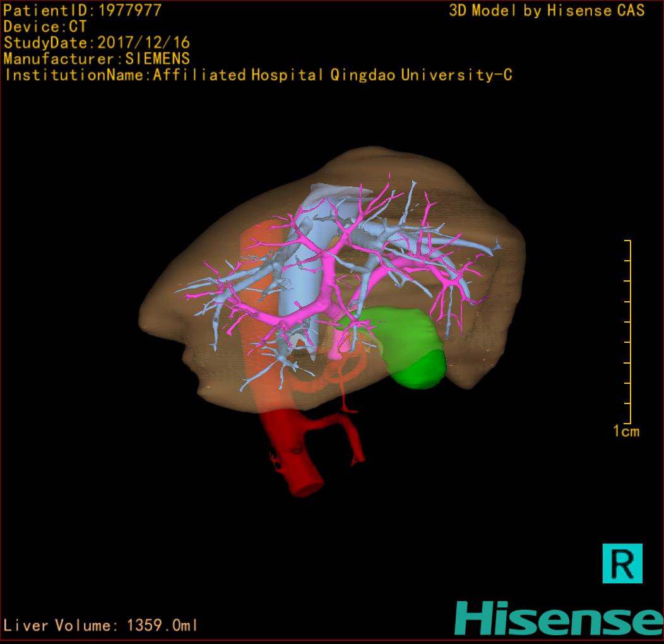
Task: Click the PatientID:1977977 text
Action: coord(83,10)
